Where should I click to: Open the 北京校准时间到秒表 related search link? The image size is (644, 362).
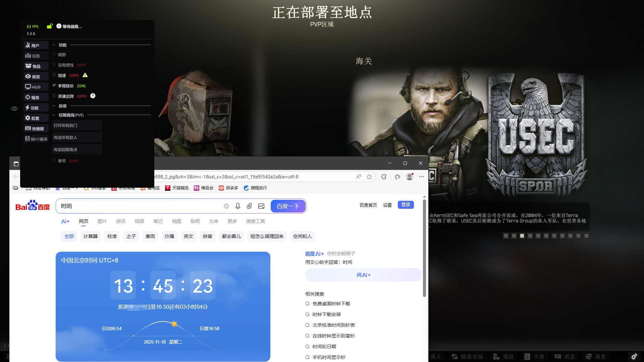(333, 325)
